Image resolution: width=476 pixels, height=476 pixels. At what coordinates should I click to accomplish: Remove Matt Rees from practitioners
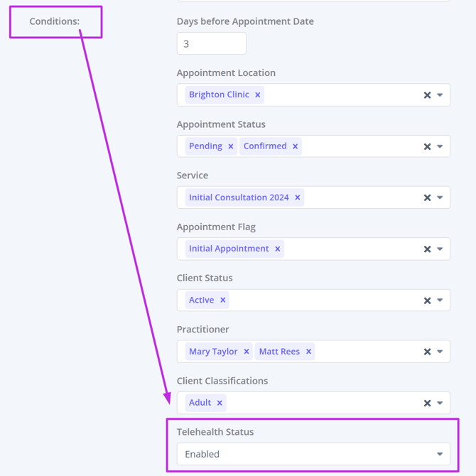[x=309, y=352]
